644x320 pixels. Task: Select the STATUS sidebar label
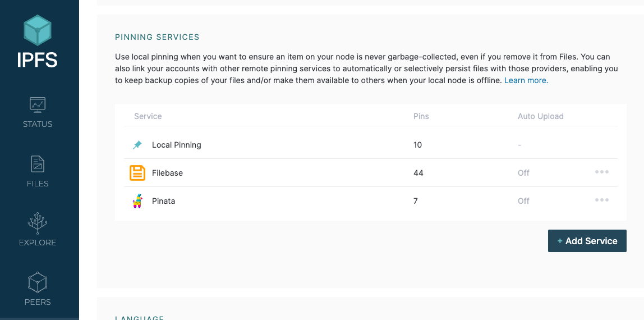coord(38,124)
